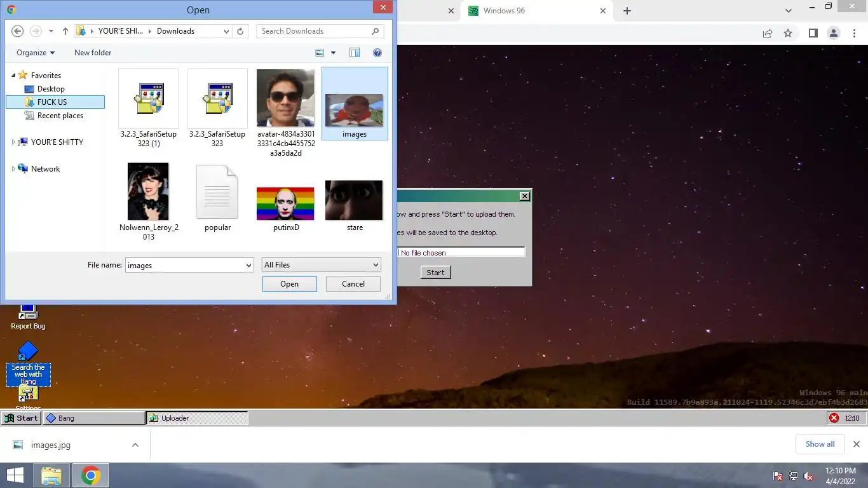Open Windows 96 Start menu
This screenshot has height=488, width=868.
tap(21, 418)
